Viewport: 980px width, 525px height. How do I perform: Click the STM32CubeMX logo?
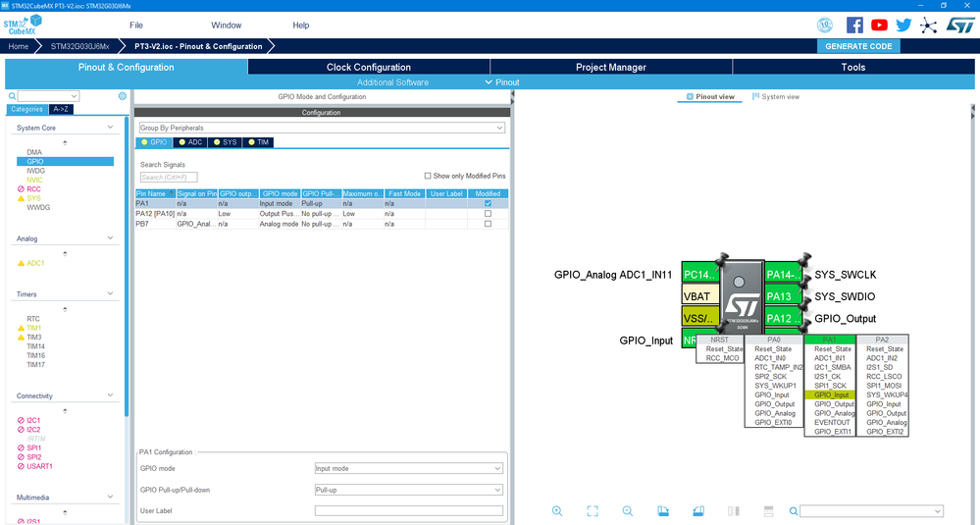pyautogui.click(x=23, y=25)
